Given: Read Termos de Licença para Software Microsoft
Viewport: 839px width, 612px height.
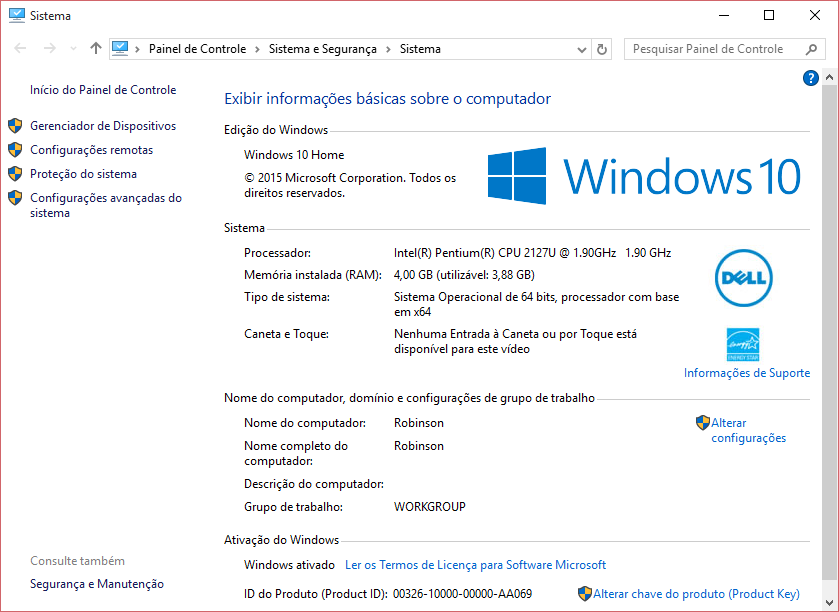Looking at the screenshot, I should [475, 565].
